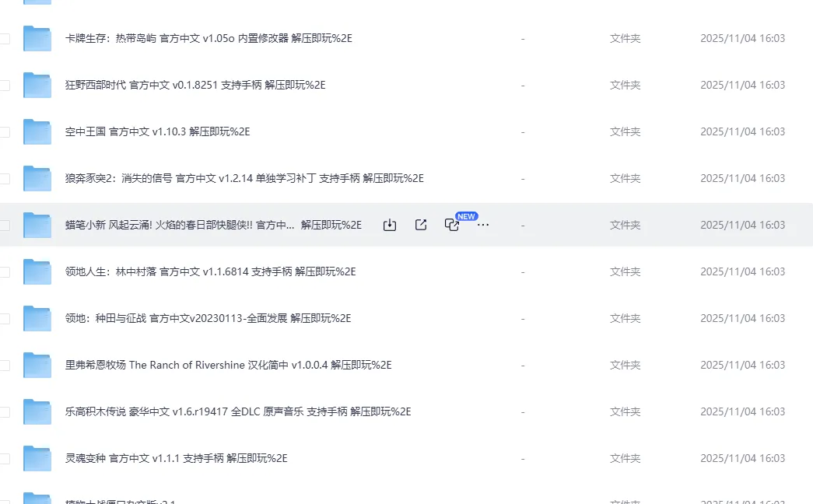The height and width of the screenshot is (504, 813).
Task: Open folder icon for 领地人生：林中村落
Action: coord(37,271)
